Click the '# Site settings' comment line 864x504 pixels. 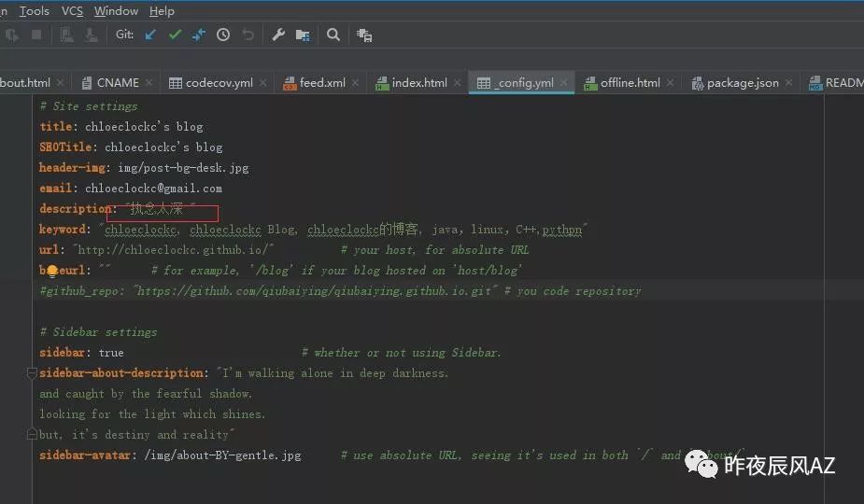89,106
